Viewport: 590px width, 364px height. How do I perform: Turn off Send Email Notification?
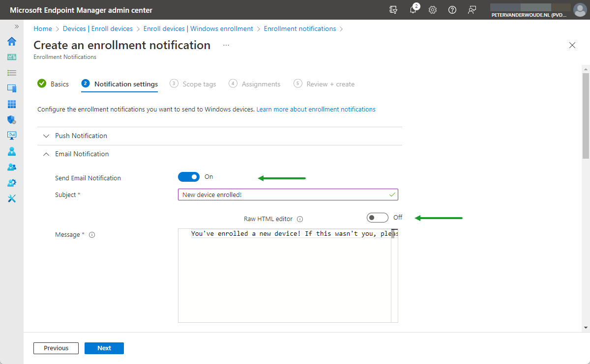tap(189, 176)
